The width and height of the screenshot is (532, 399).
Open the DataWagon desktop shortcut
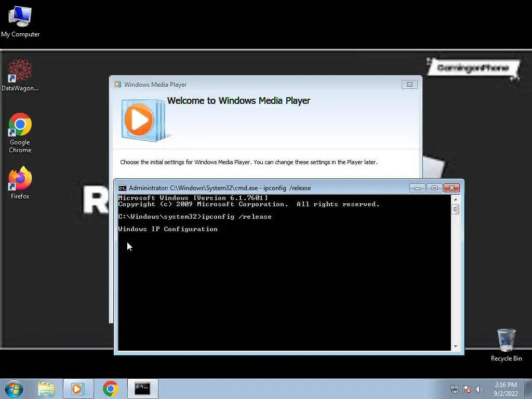point(20,75)
